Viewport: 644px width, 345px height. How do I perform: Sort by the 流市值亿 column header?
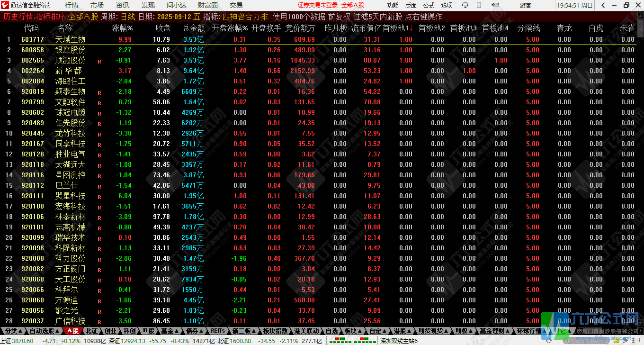click(x=366, y=28)
